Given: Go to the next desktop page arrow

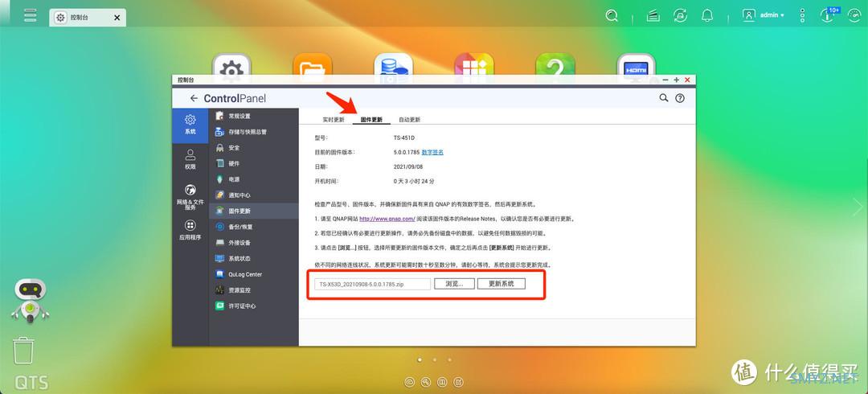Looking at the screenshot, I should coord(858,207).
